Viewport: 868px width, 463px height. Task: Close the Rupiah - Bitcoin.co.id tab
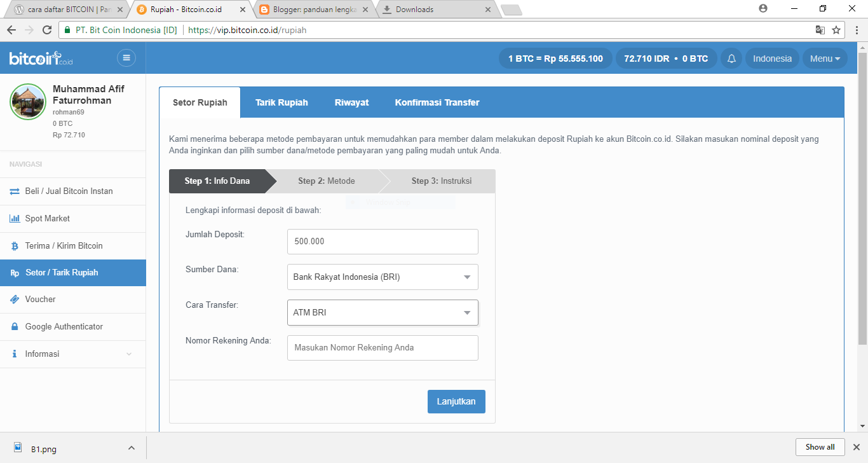point(243,10)
